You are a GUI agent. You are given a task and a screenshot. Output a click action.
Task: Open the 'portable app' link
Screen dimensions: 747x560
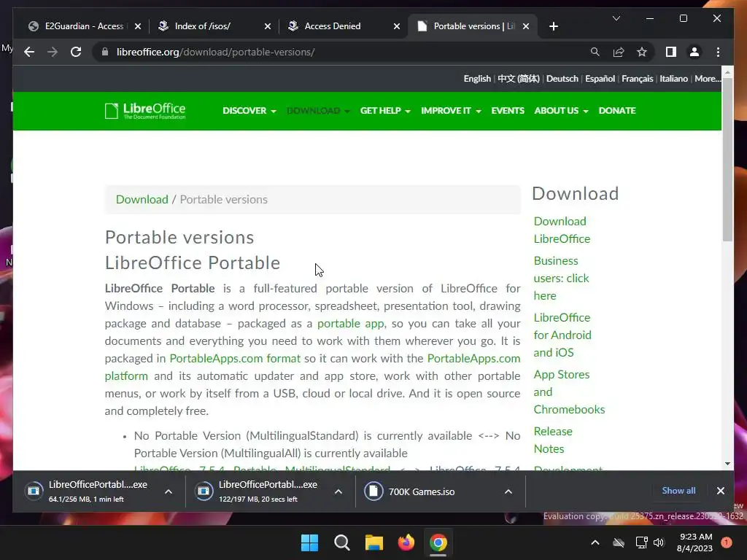(351, 323)
